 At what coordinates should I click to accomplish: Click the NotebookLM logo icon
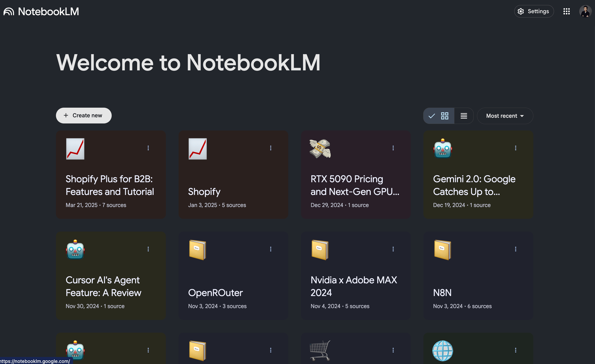click(x=9, y=11)
